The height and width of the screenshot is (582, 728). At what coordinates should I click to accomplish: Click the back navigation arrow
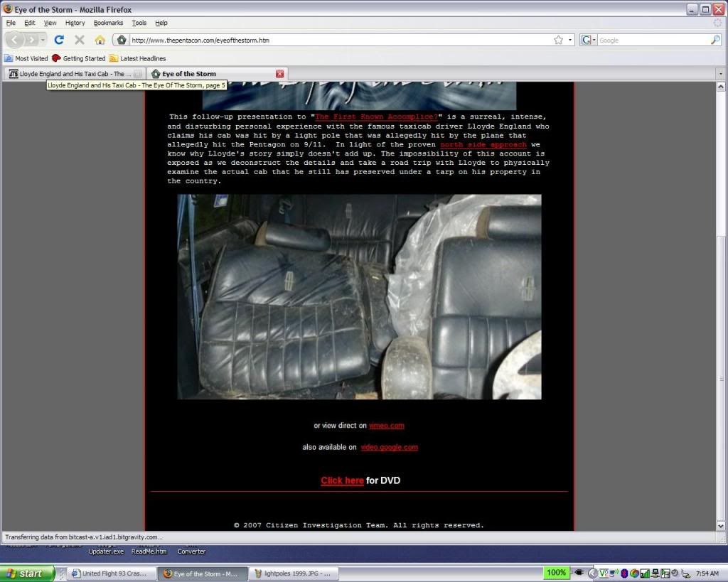[17, 40]
